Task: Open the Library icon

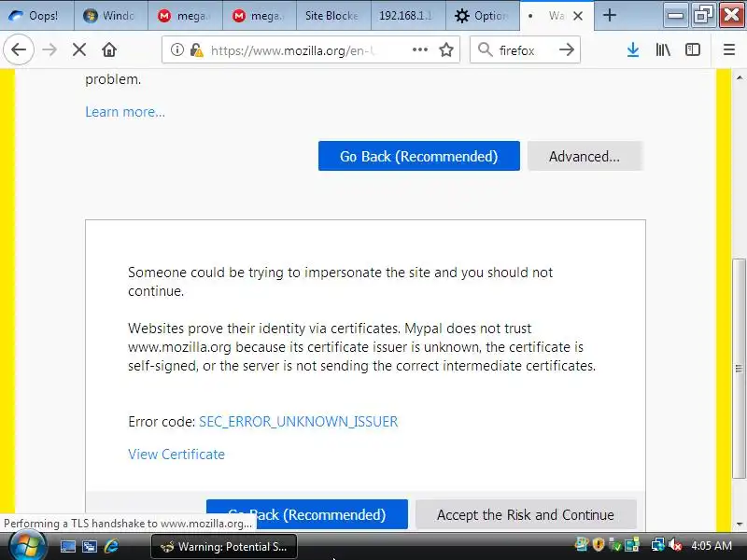Action: (x=663, y=49)
